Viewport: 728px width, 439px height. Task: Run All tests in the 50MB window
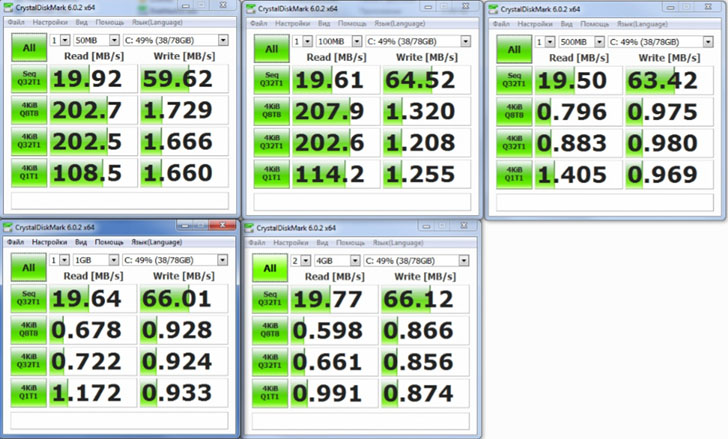click(x=29, y=48)
